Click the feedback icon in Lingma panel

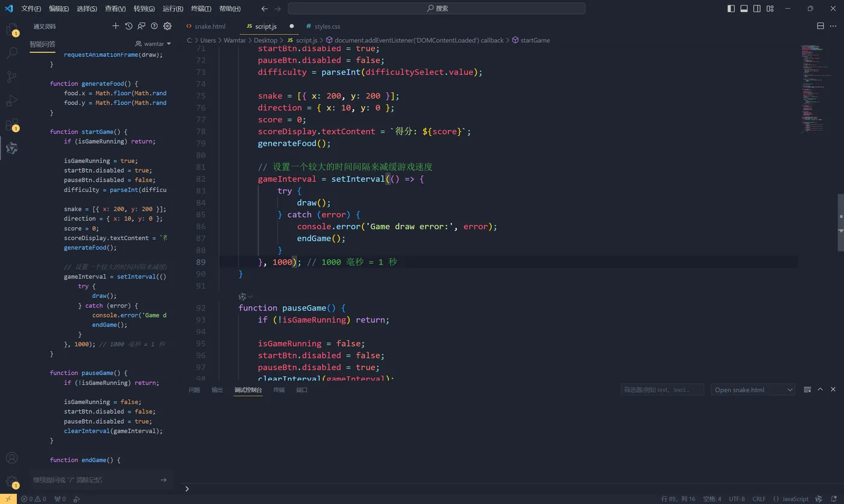click(141, 26)
